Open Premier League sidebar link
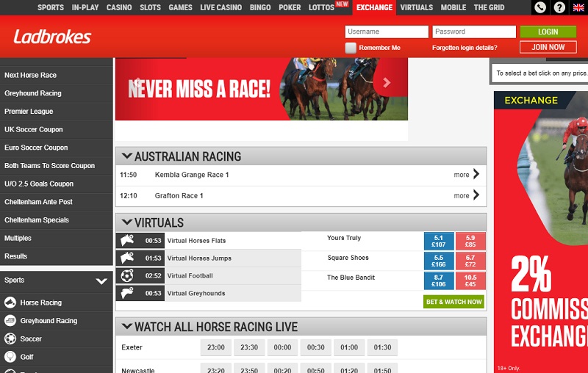This screenshot has height=373, width=588. pyautogui.click(x=29, y=111)
